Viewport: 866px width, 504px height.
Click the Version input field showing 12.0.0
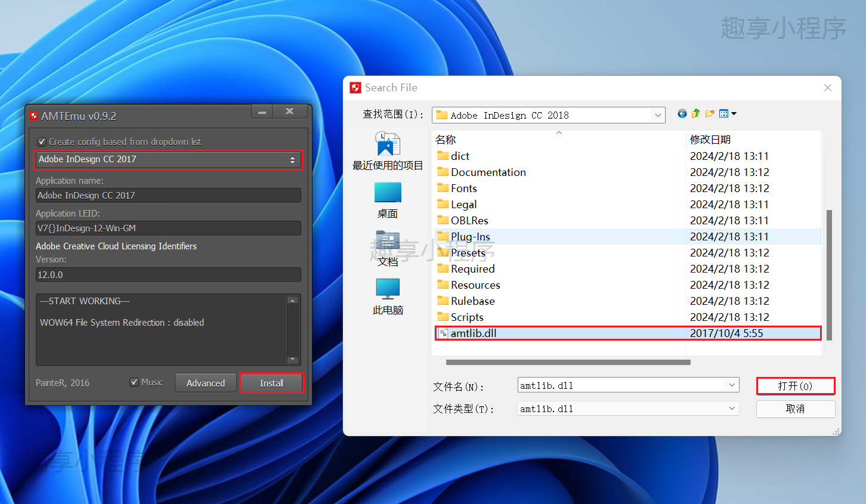pos(168,275)
